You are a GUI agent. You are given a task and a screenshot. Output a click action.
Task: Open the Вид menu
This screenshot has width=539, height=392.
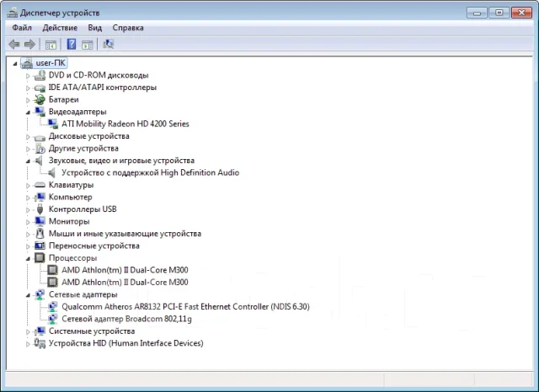[x=95, y=28]
